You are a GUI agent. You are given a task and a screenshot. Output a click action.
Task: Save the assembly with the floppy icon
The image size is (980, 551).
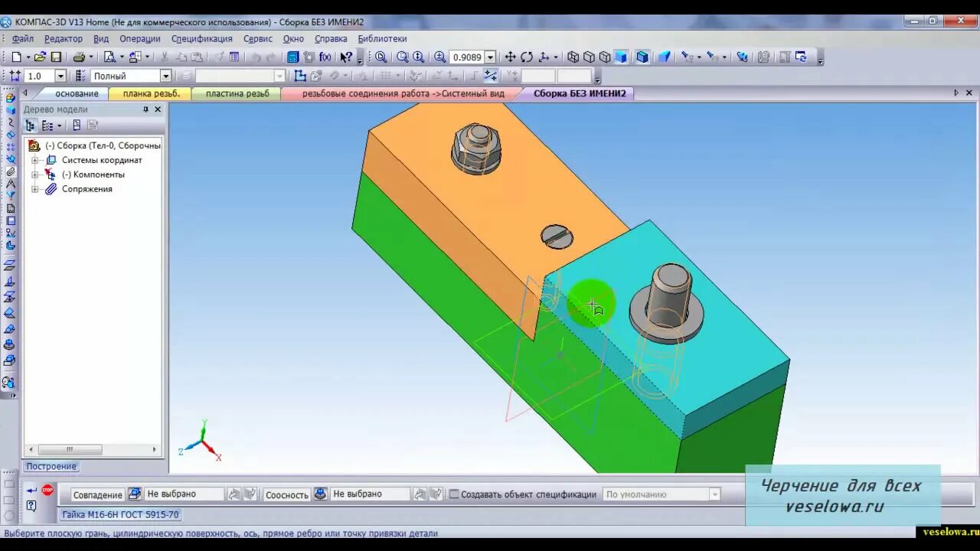[56, 57]
